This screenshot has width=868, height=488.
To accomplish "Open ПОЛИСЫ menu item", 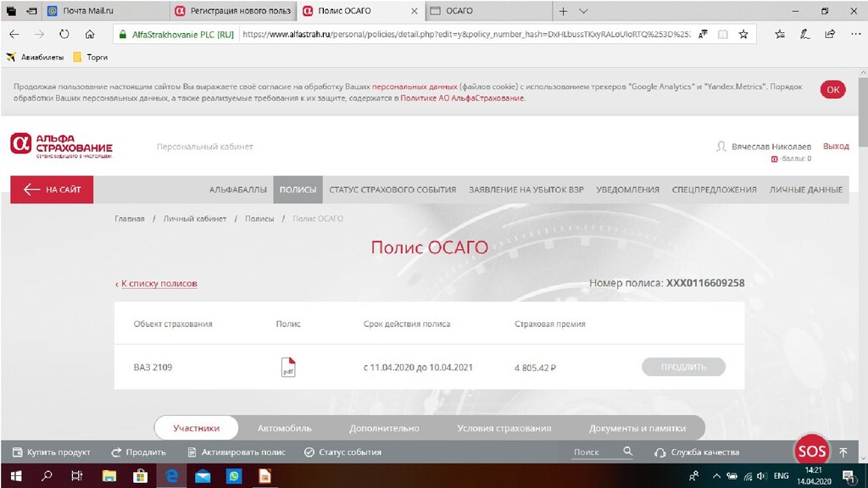I will pyautogui.click(x=298, y=190).
